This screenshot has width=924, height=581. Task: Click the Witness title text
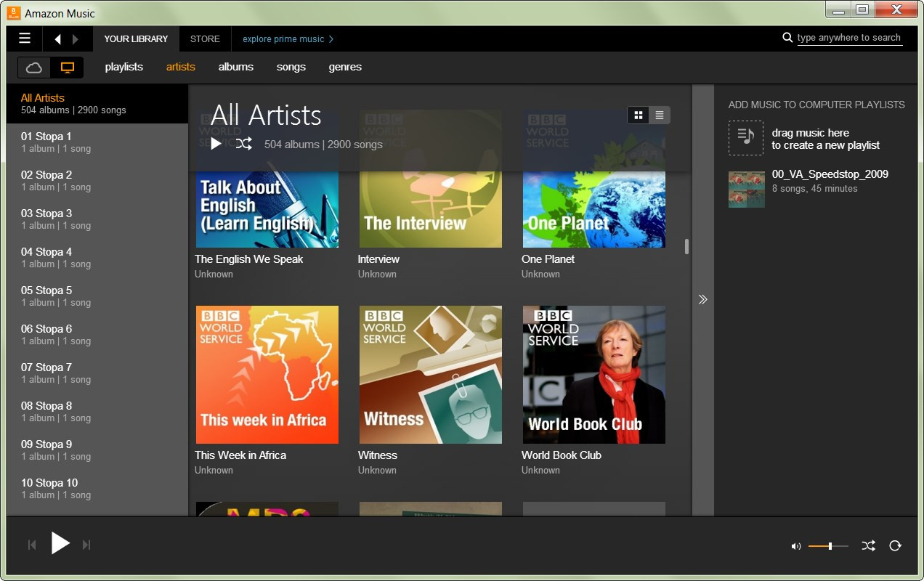pos(378,455)
